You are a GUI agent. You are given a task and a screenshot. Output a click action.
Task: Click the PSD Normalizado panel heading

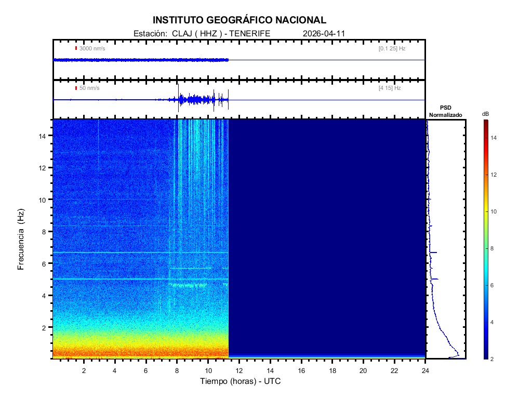[x=445, y=111]
